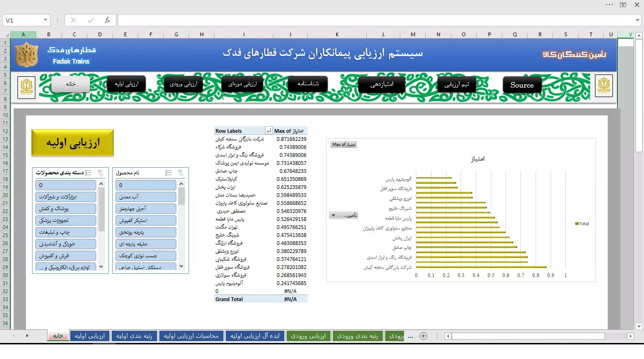Click the Max of امتیاز chart field button
This screenshot has width=644, height=359.
coord(344,145)
